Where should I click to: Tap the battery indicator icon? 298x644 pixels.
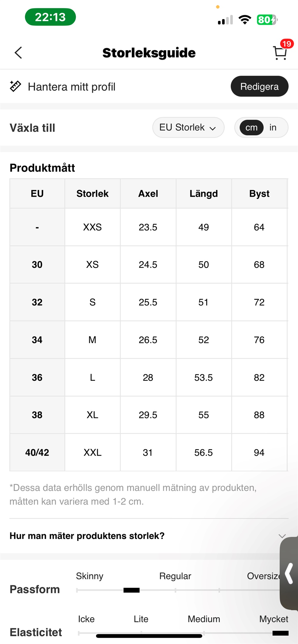[x=267, y=20]
